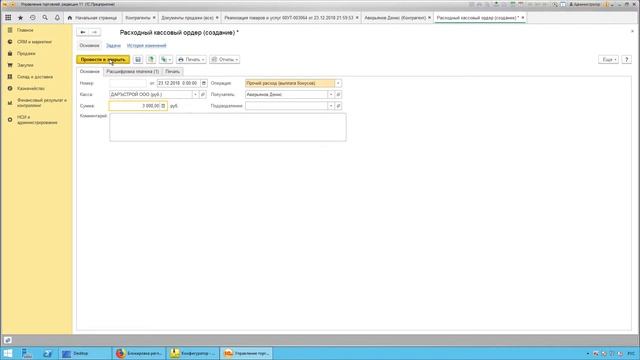Image resolution: width=640 pixels, height=360 pixels.
Task: Open the date calendar picker icon
Action: pyautogui.click(x=204, y=83)
